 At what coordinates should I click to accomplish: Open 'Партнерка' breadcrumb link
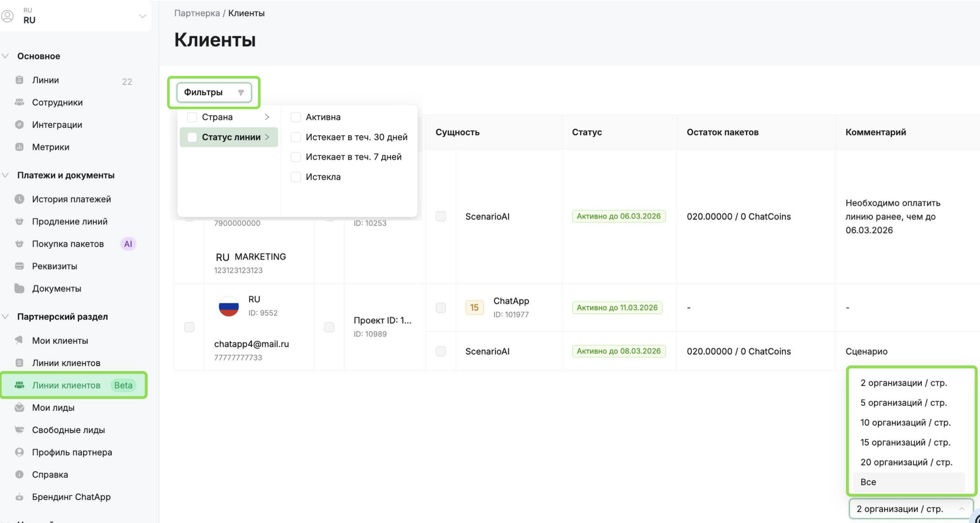coord(197,13)
